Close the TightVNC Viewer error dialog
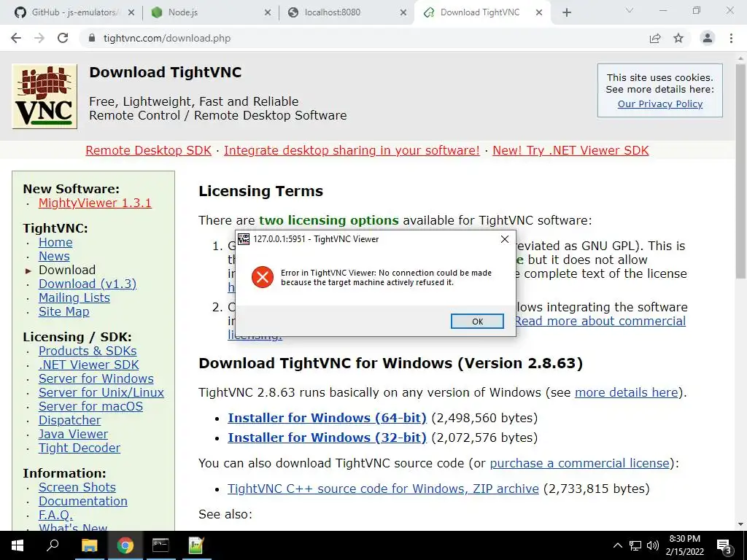This screenshot has height=560, width=747. 505,239
